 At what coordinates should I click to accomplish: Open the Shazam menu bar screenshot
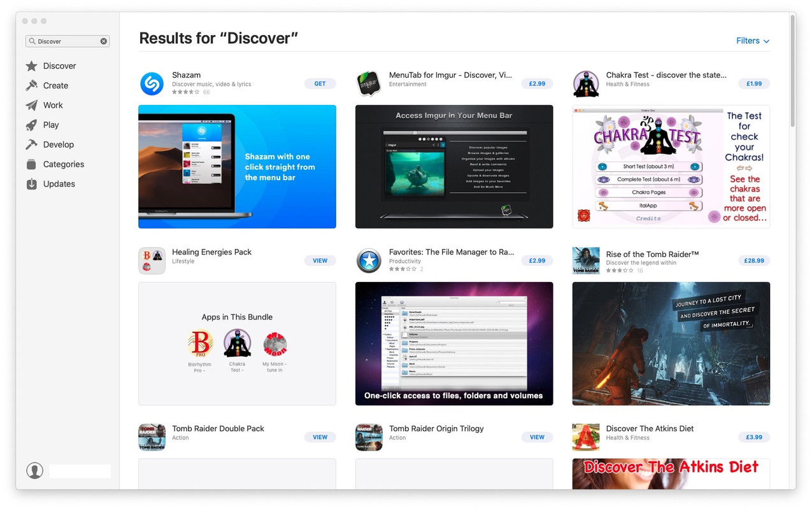pos(237,167)
